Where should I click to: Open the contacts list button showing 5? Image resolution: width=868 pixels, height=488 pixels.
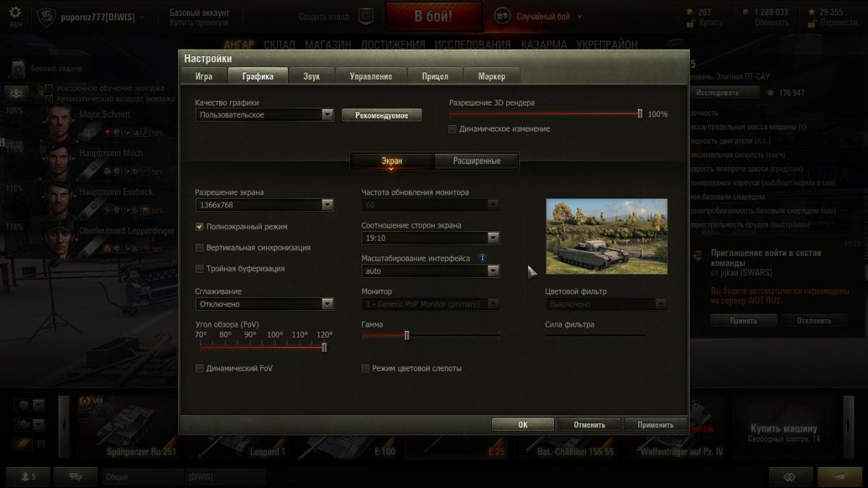(x=28, y=476)
